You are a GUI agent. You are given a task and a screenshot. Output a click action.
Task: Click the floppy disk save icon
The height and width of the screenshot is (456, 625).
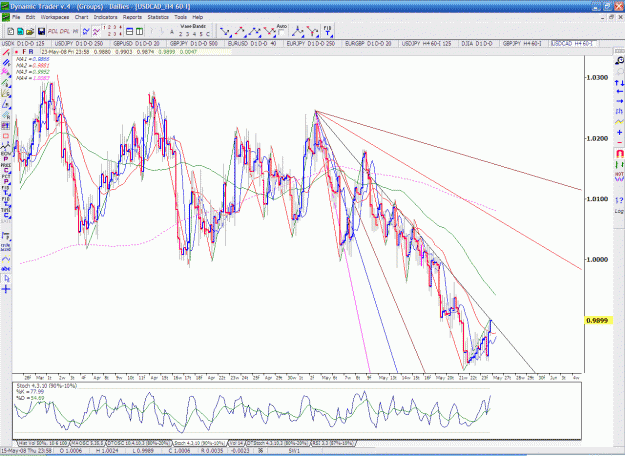click(41, 31)
